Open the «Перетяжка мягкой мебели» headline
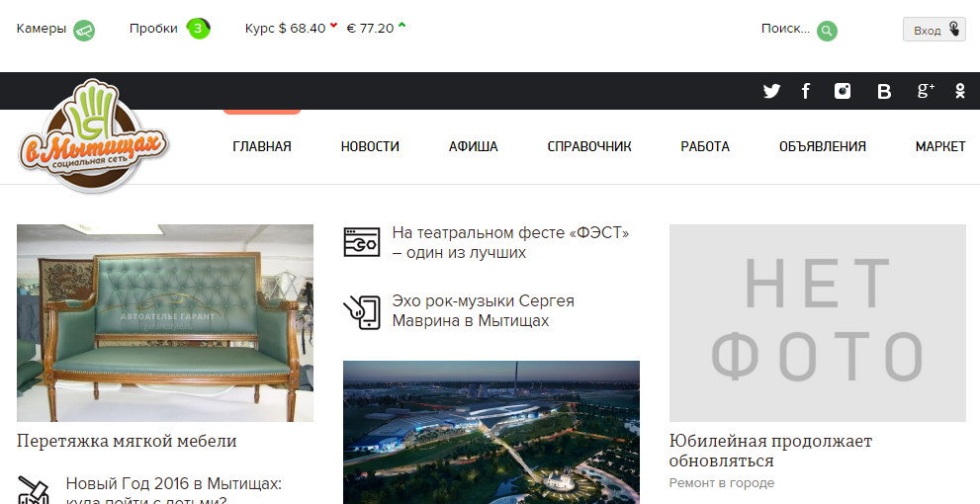 click(x=127, y=441)
